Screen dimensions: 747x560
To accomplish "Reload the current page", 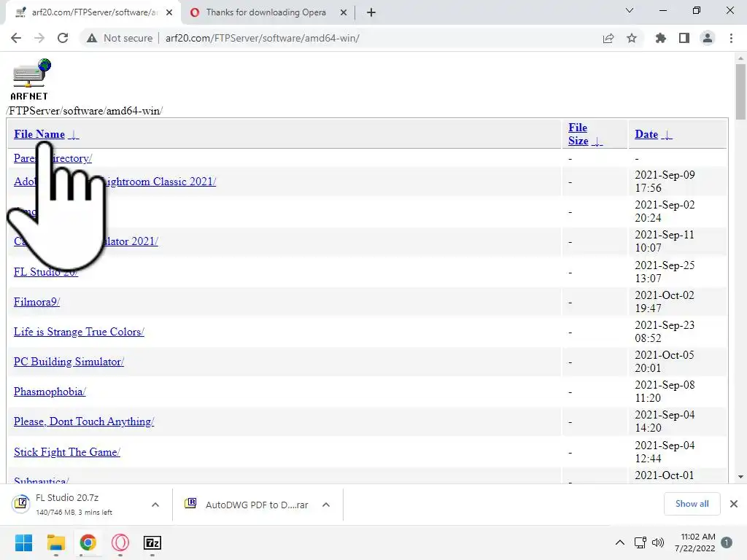I will pos(63,38).
